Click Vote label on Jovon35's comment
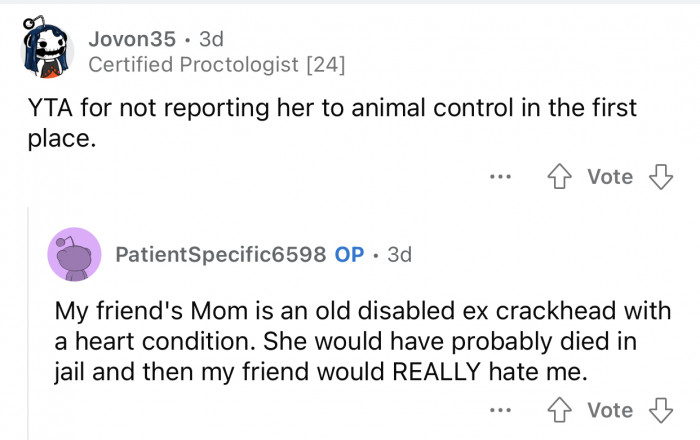The width and height of the screenshot is (700, 440). point(610,177)
